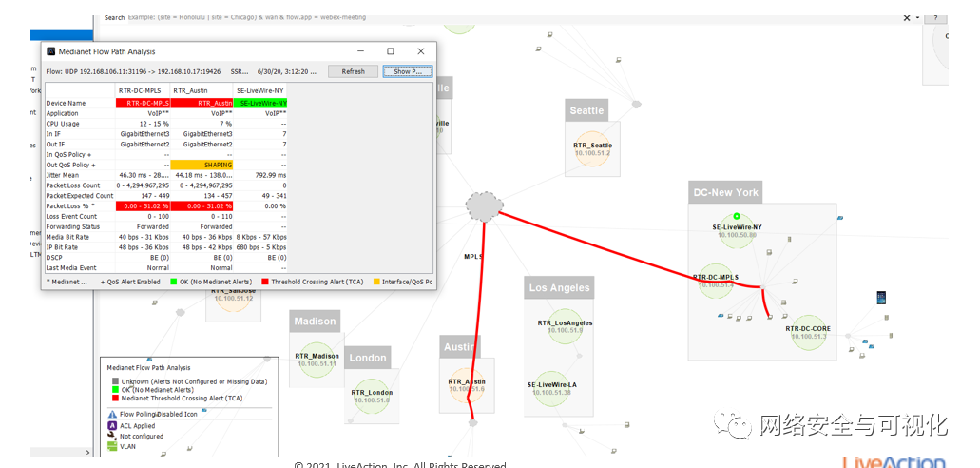Click the Media Bit Rate row label
Screen dimensions: 980x468
[67, 237]
